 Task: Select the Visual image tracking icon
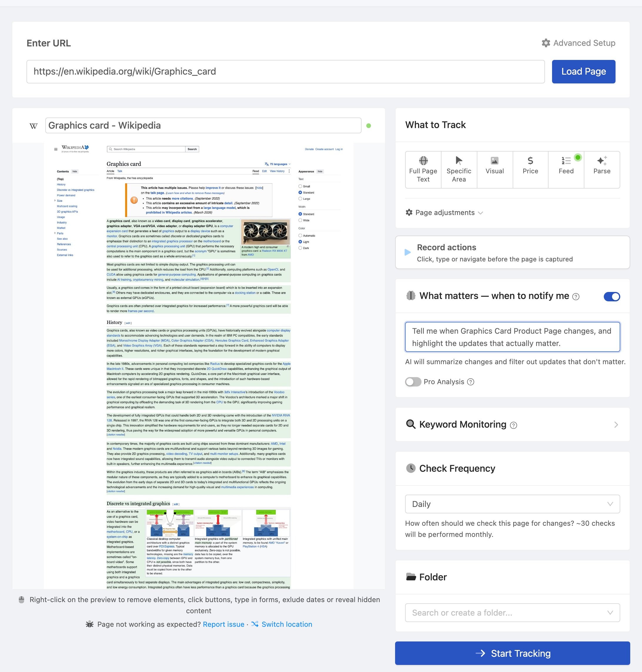coord(494,160)
